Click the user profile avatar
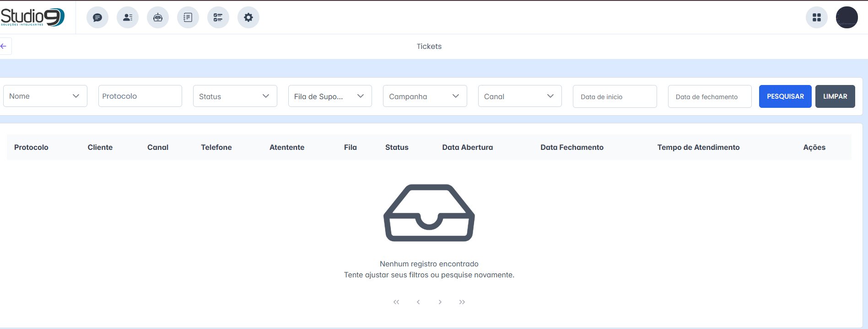This screenshot has height=329, width=868. pos(846,17)
